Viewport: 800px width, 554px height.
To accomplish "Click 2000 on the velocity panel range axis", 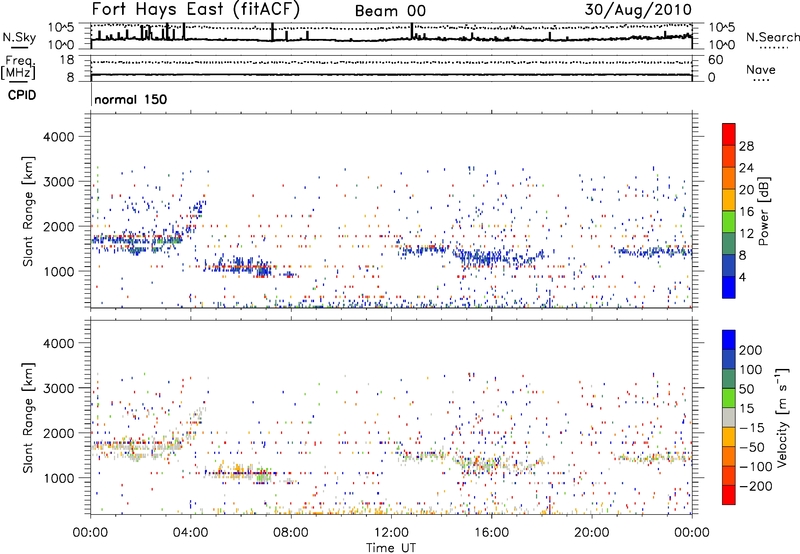I will pyautogui.click(x=58, y=433).
